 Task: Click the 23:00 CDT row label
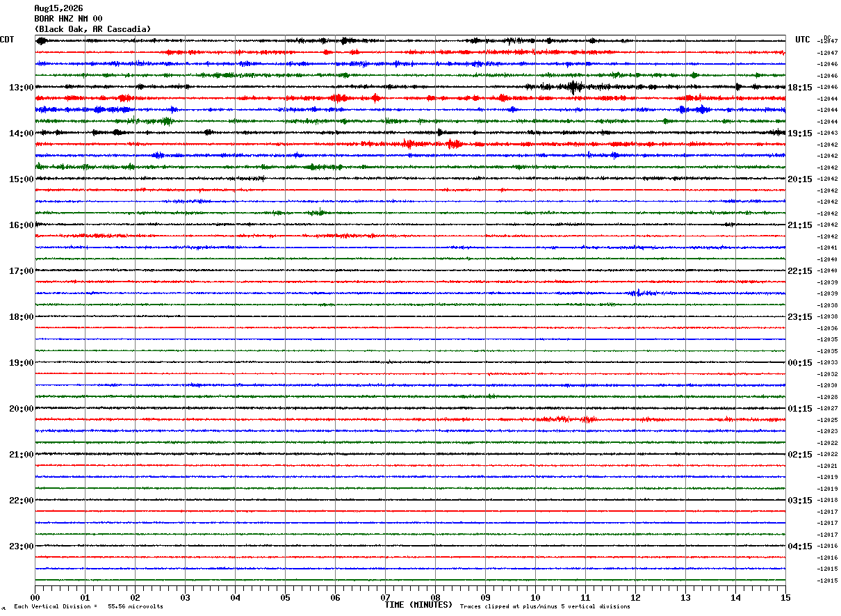21,546
